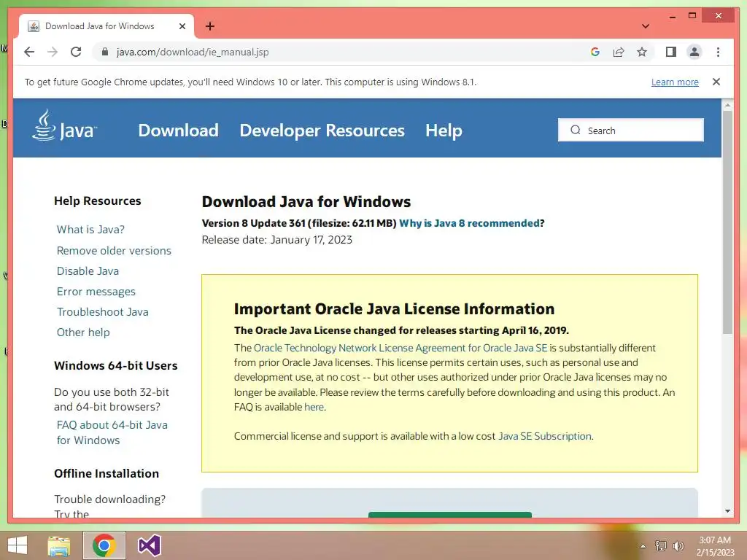Click the FAQ 'here' link
This screenshot has height=560, width=747.
pyautogui.click(x=314, y=407)
